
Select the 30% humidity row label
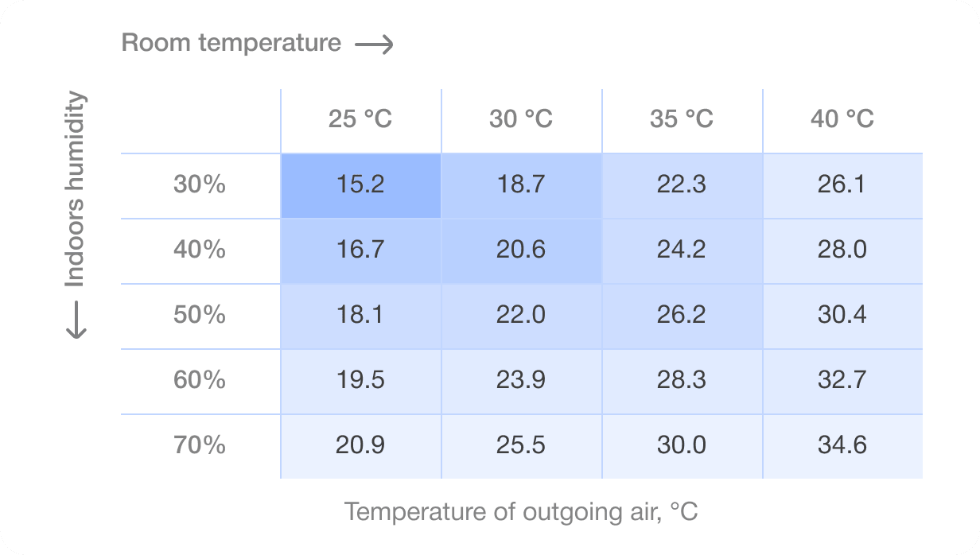[x=200, y=185]
